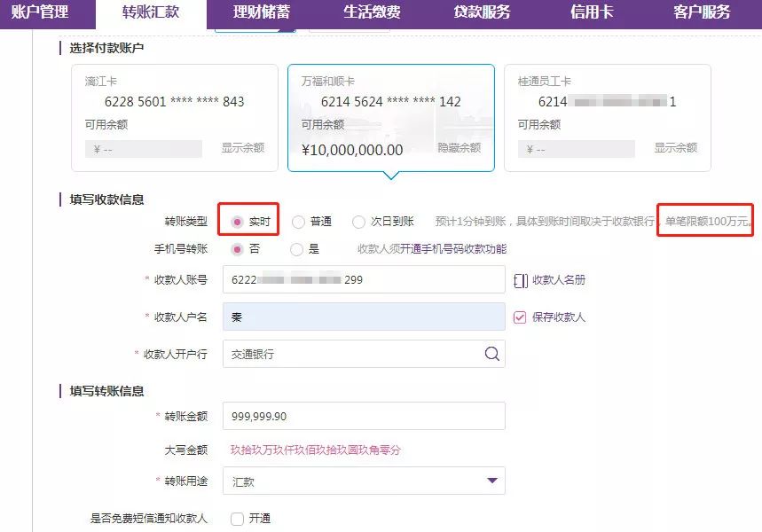The width and height of the screenshot is (762, 532).
Task: Open the 理财储蓄 tab
Action: coord(262,12)
